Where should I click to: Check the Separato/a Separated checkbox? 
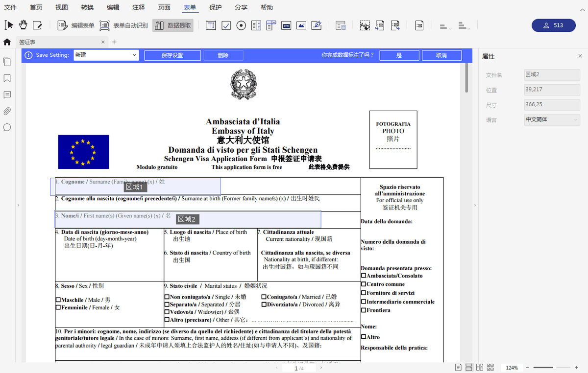click(x=167, y=304)
